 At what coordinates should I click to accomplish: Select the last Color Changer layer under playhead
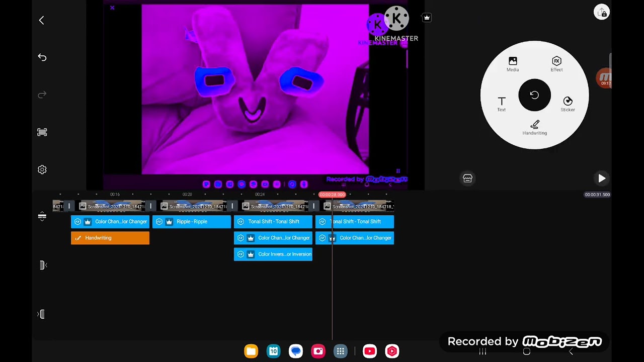(355, 238)
